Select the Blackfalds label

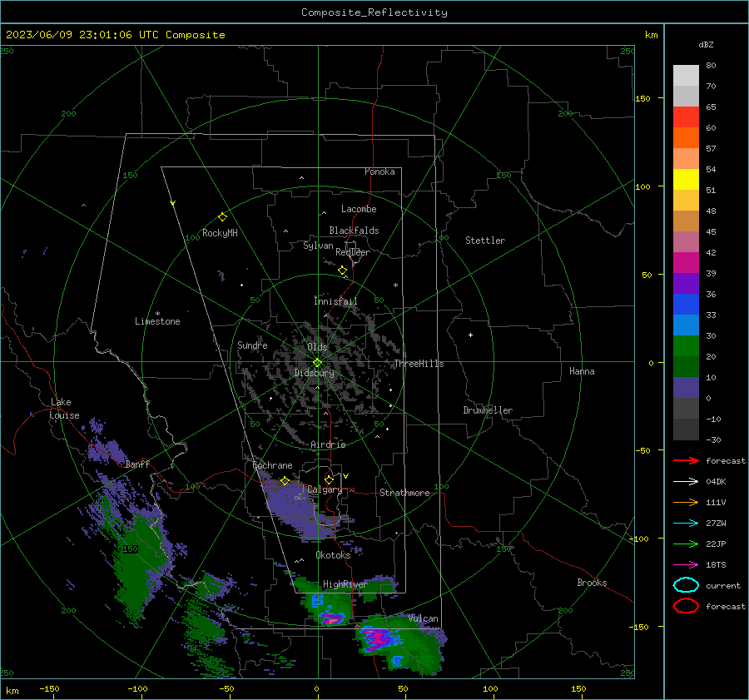(354, 231)
